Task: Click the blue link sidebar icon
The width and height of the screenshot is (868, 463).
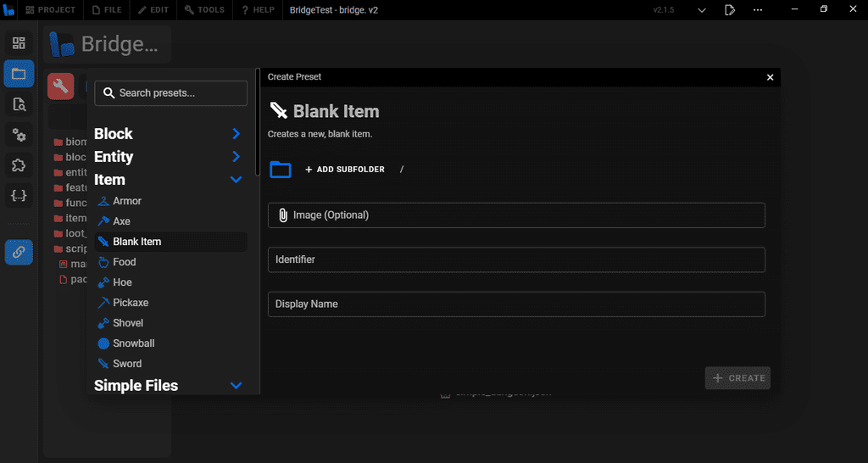Action: [x=19, y=252]
